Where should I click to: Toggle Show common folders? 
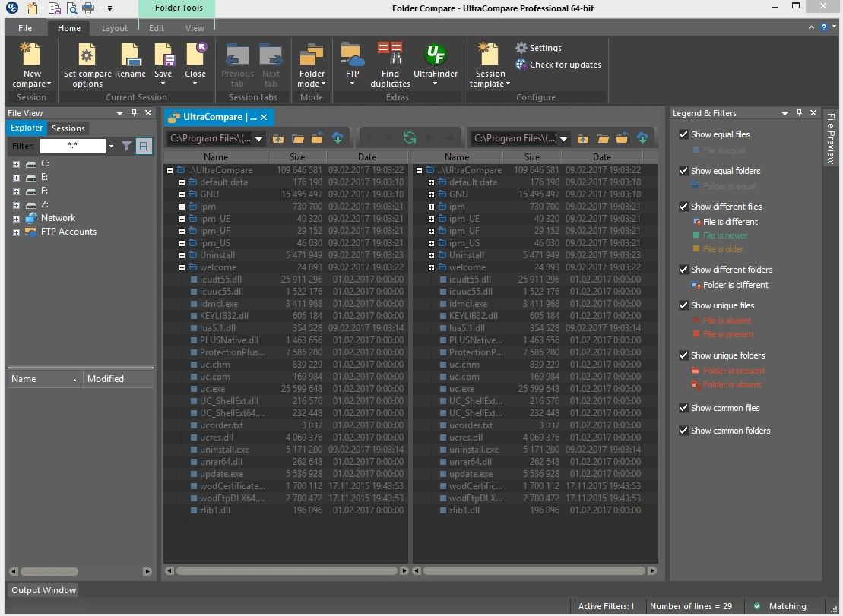pyautogui.click(x=684, y=431)
